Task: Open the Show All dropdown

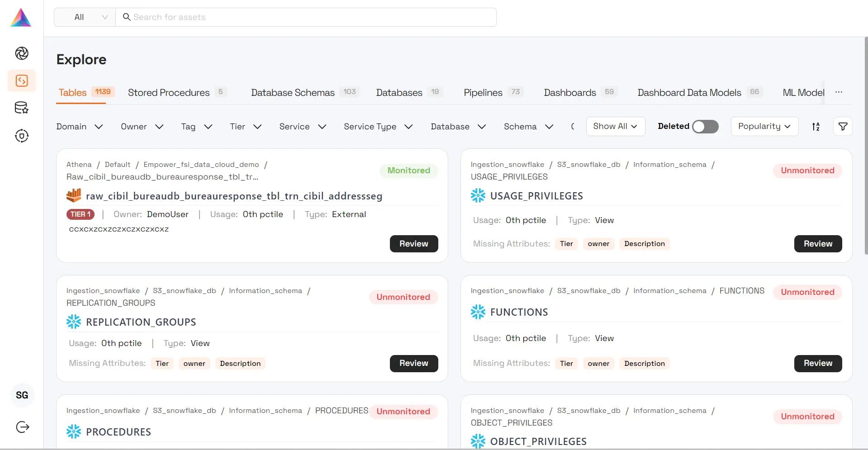Action: click(x=615, y=126)
